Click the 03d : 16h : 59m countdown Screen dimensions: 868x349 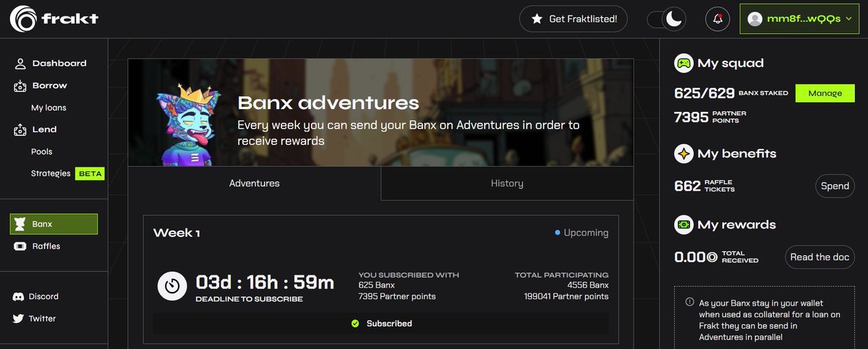tap(265, 282)
